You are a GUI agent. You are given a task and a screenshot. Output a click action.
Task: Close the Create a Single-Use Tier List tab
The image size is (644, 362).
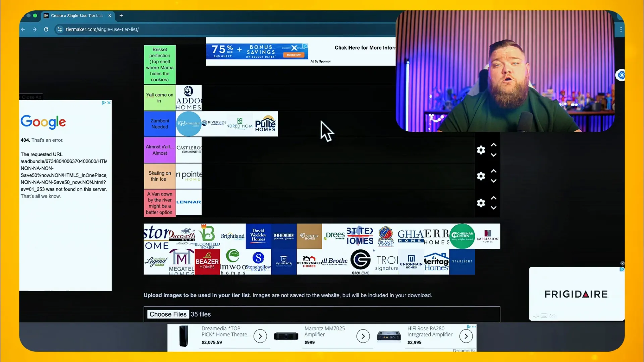tap(110, 16)
